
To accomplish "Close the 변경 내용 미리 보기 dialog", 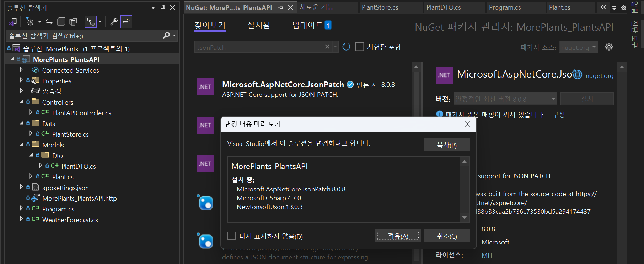I will (467, 124).
